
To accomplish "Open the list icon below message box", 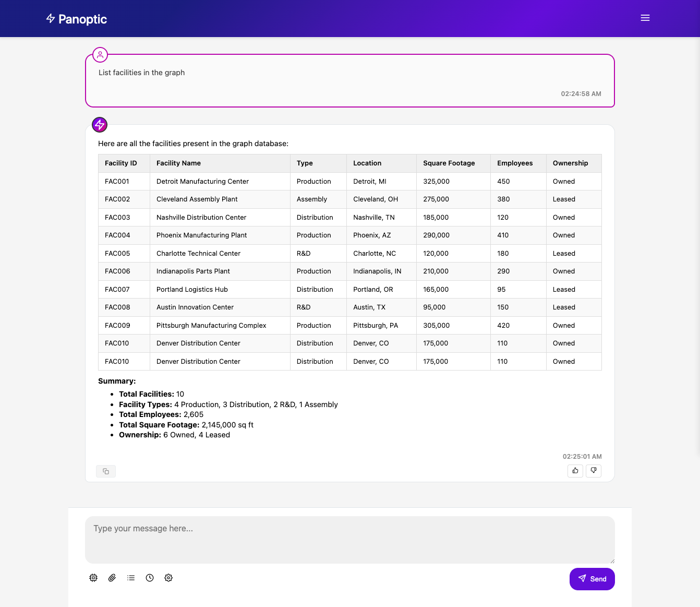I will [x=131, y=578].
